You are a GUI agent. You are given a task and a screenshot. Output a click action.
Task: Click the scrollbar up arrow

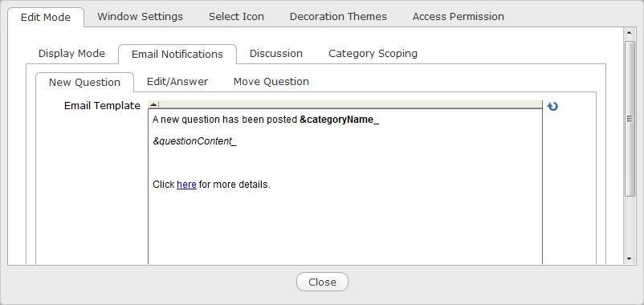coord(630,32)
